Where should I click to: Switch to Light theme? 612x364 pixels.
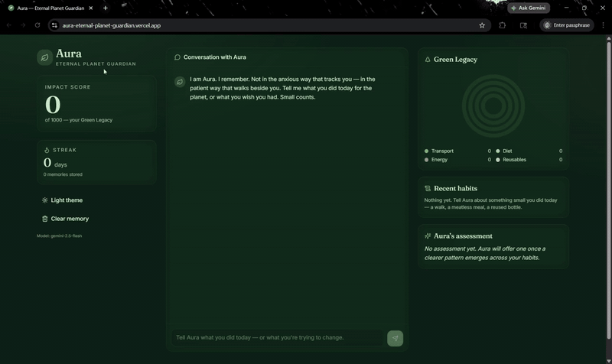(x=63, y=200)
